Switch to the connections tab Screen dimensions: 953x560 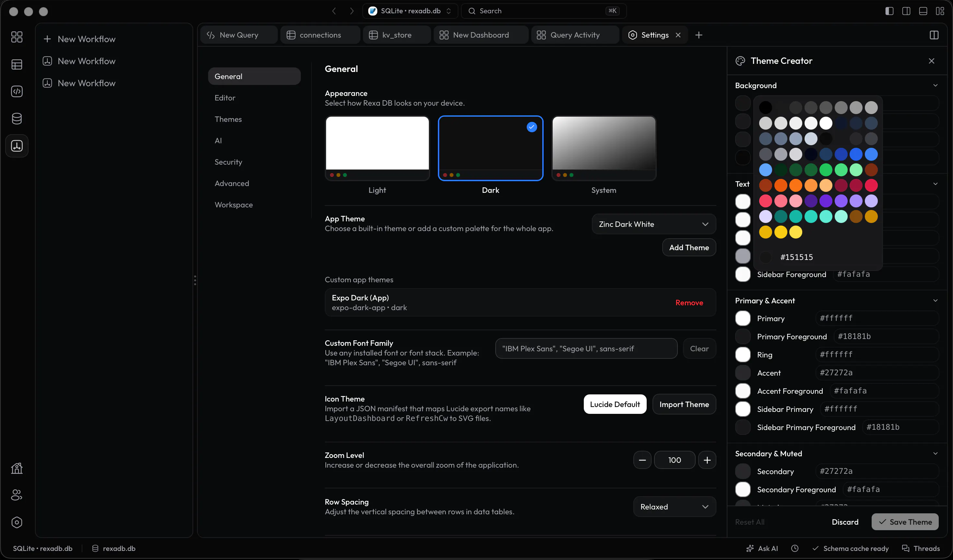coord(320,35)
